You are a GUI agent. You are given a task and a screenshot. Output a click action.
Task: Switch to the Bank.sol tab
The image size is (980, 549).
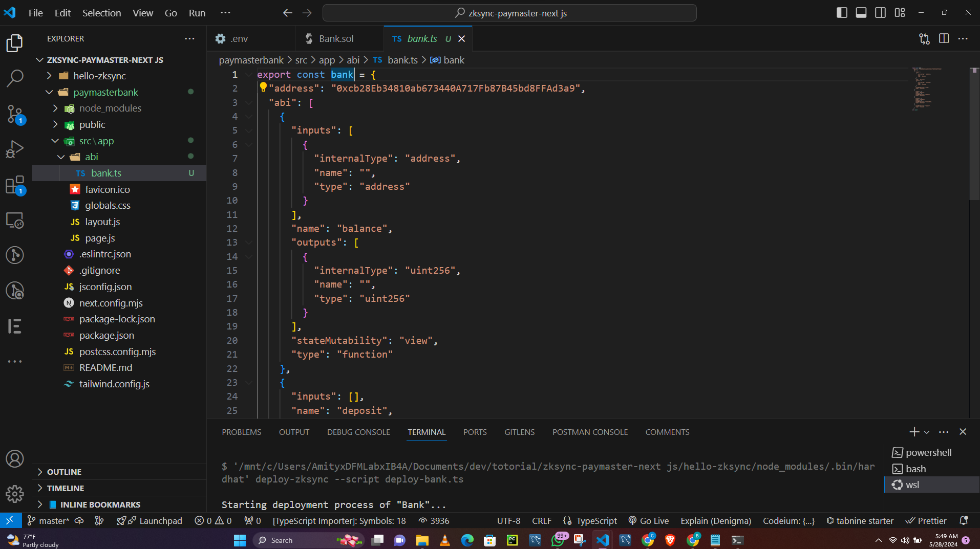point(336,38)
